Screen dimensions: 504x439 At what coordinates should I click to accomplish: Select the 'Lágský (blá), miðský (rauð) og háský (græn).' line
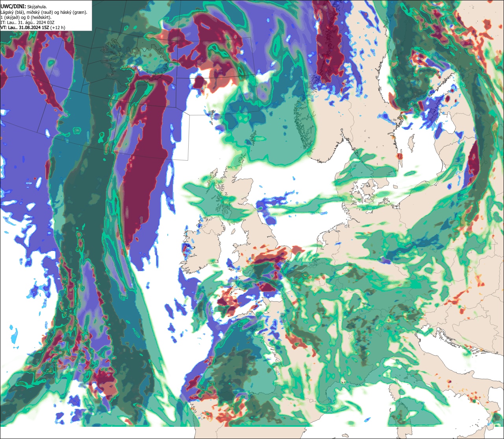44,12
